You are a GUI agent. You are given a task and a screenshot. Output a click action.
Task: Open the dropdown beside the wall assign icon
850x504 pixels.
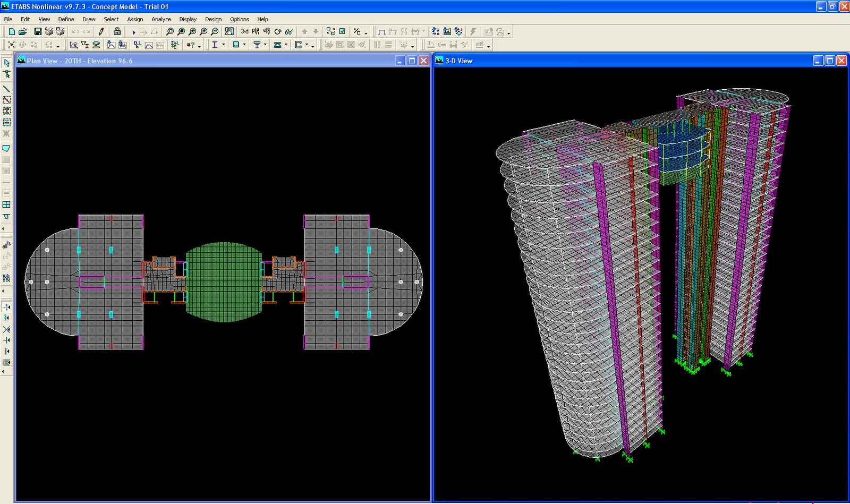244,45
